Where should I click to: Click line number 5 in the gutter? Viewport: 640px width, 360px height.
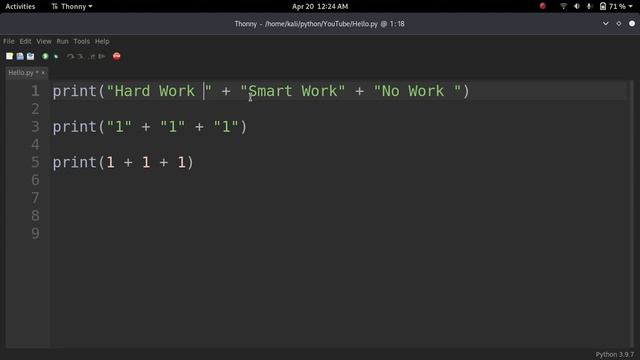pyautogui.click(x=36, y=162)
